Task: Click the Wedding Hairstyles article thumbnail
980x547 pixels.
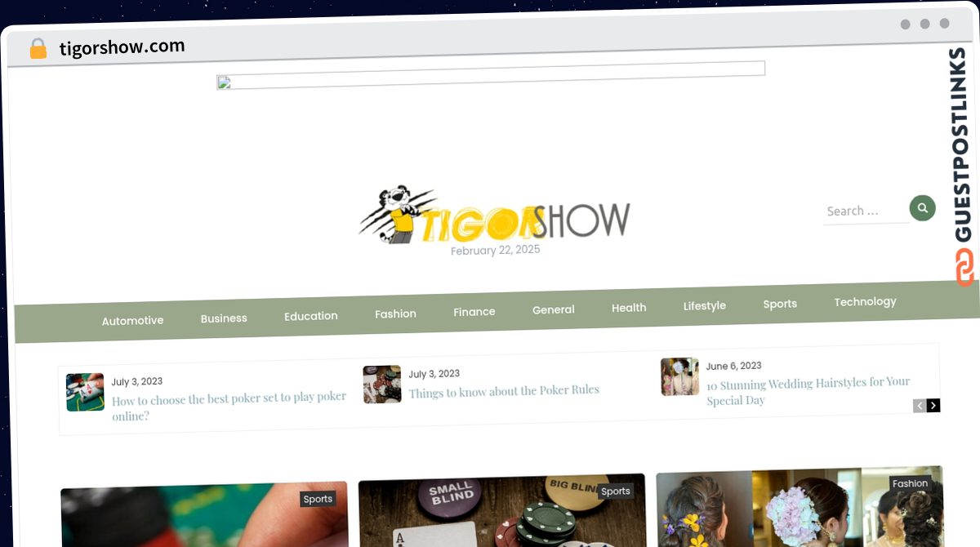Action: [679, 376]
